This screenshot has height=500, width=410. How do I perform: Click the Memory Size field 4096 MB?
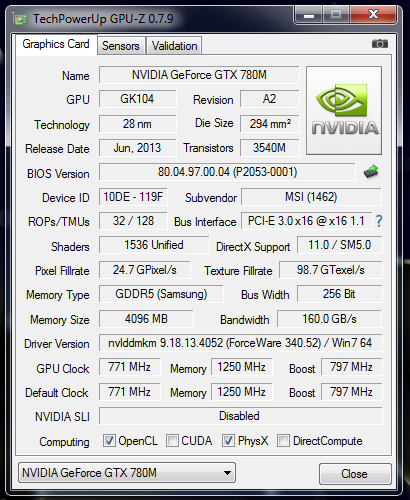tap(146, 319)
